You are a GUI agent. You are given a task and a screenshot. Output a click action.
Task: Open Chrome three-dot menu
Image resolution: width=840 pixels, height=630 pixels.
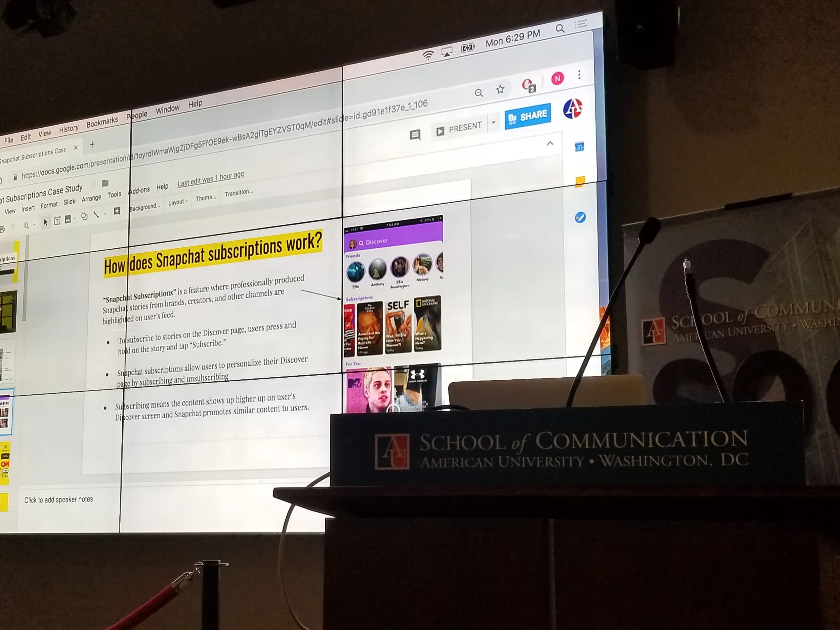click(x=579, y=75)
